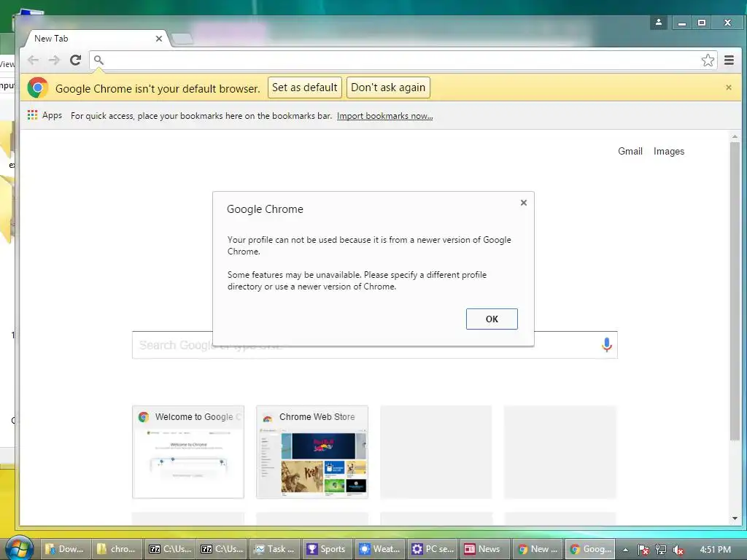Bookmark this page with the star icon
Image resolution: width=747 pixels, height=560 pixels.
point(708,60)
